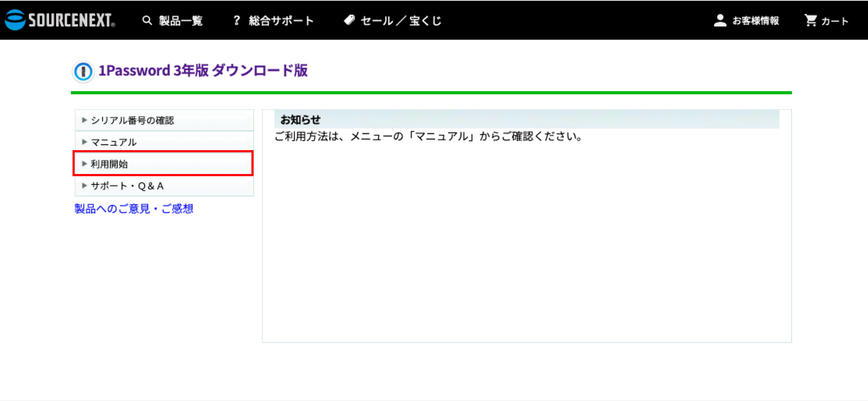Click 利用開始 to start using
This screenshot has width=868, height=401.
pos(163,164)
